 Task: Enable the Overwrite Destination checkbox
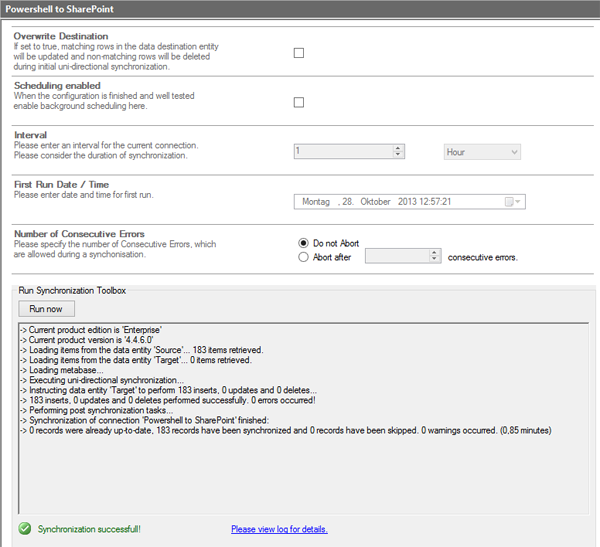point(299,53)
